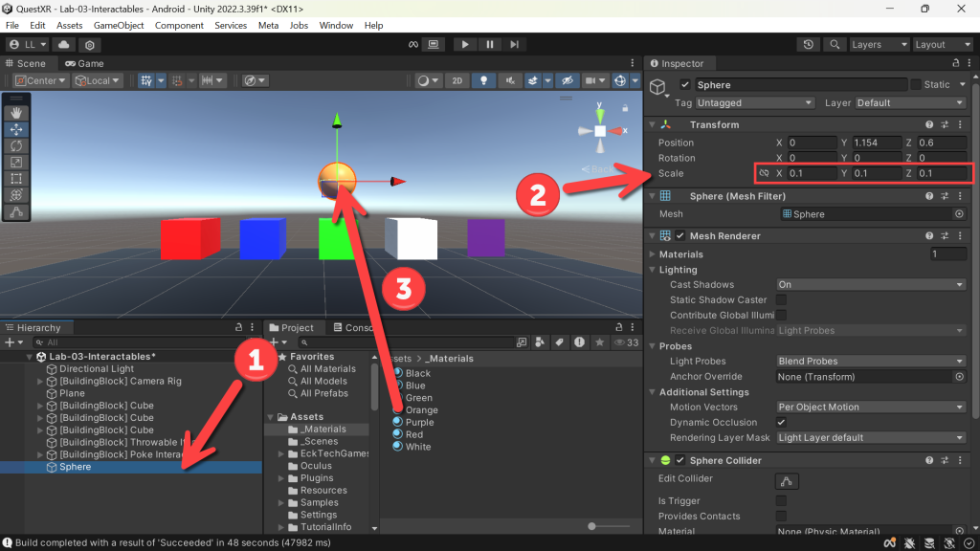980x551 pixels.
Task: Toggle the Static checkbox
Action: coord(916,84)
